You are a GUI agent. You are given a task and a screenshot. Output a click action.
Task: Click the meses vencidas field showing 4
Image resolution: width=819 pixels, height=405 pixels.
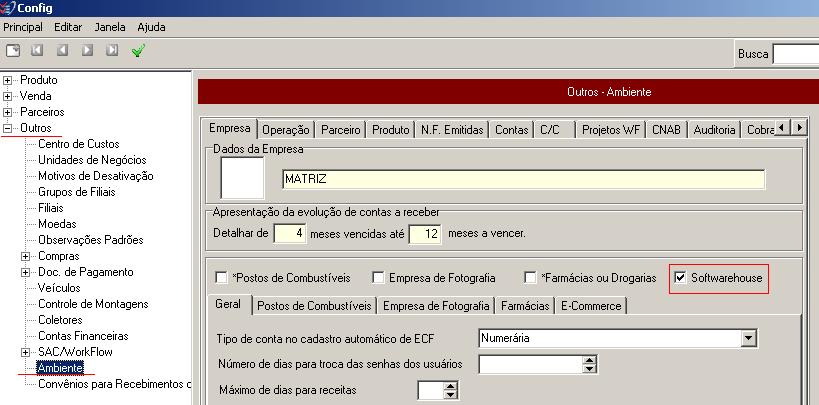pyautogui.click(x=290, y=234)
